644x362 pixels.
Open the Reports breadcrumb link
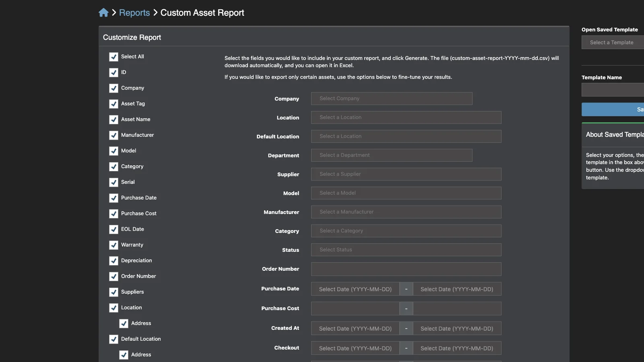(x=134, y=12)
